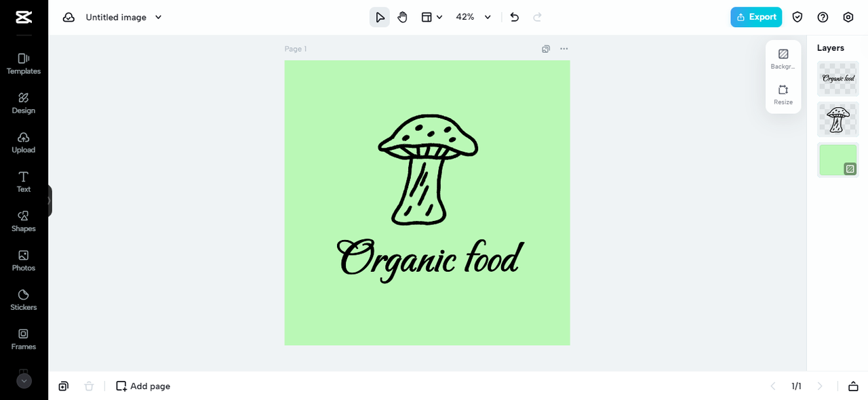Click the Export button
868x400 pixels.
coord(756,17)
